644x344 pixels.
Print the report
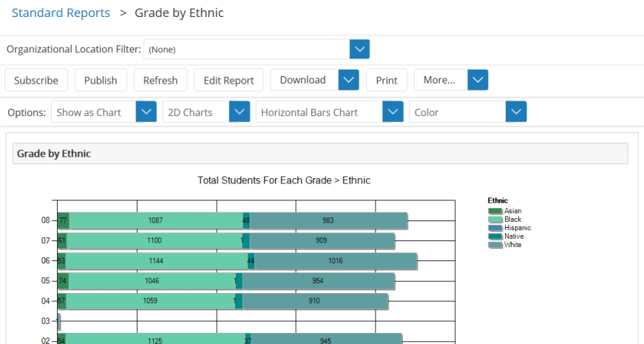point(386,80)
